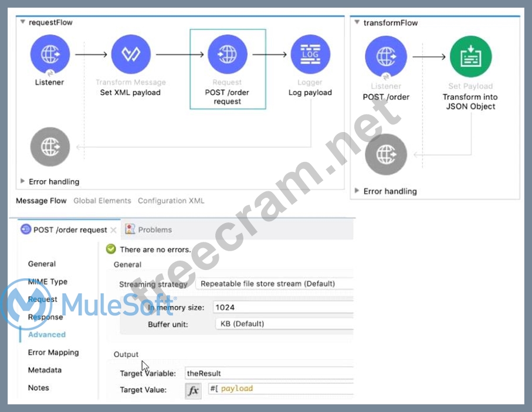This screenshot has width=532, height=412.
Task: Click the gray response icon in transformFlow
Action: click(x=385, y=155)
